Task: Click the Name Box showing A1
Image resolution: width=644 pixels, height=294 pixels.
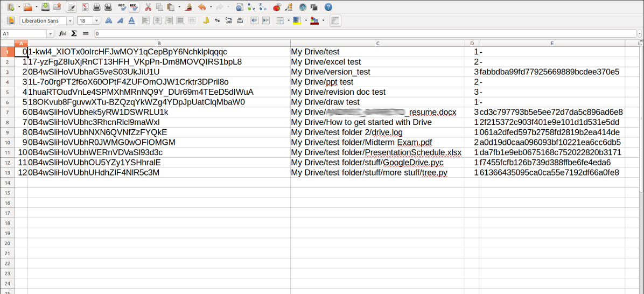Action: (24, 34)
